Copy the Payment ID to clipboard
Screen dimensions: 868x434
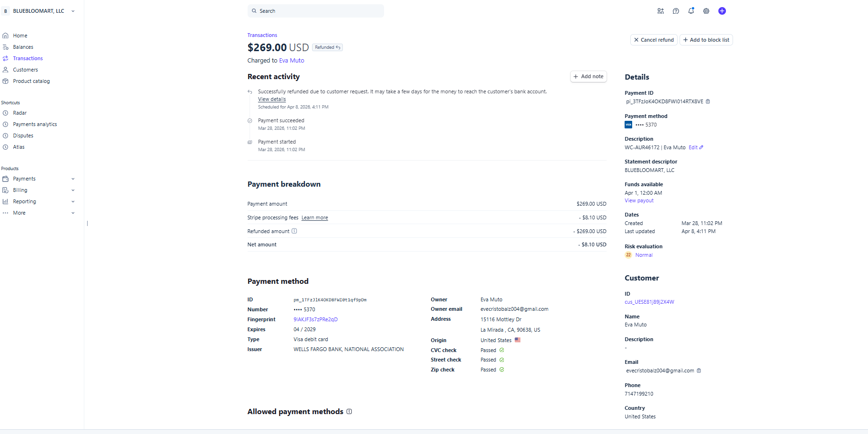pyautogui.click(x=708, y=101)
